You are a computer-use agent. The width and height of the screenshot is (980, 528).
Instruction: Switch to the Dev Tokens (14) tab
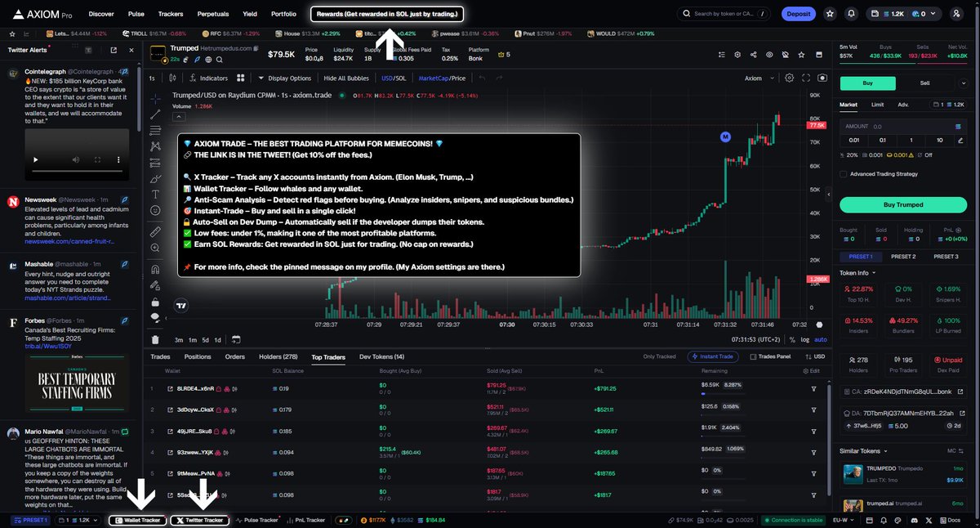pyautogui.click(x=381, y=356)
